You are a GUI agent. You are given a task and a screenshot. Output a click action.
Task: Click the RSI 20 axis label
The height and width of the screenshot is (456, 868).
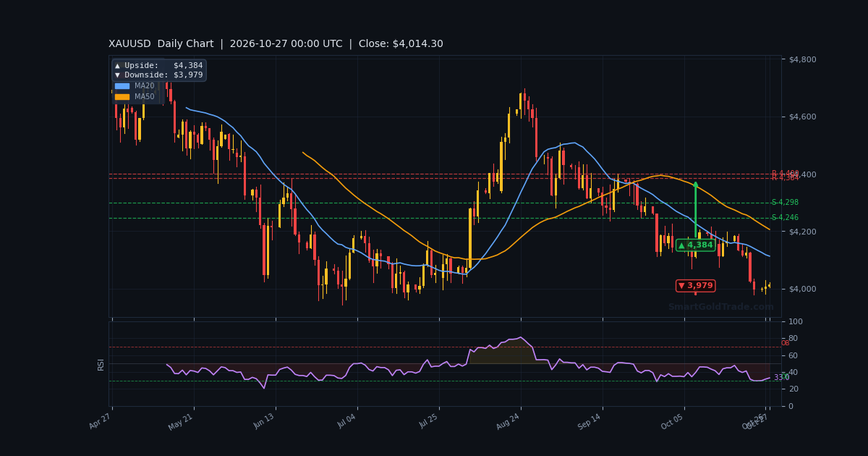click(793, 389)
